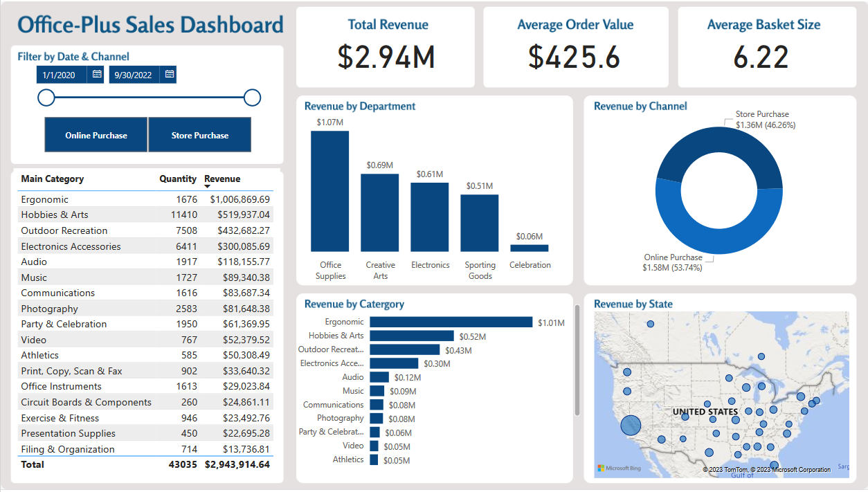Select the Office Supplies bar in department chart
Screen dimensions: 868x492
click(x=330, y=191)
